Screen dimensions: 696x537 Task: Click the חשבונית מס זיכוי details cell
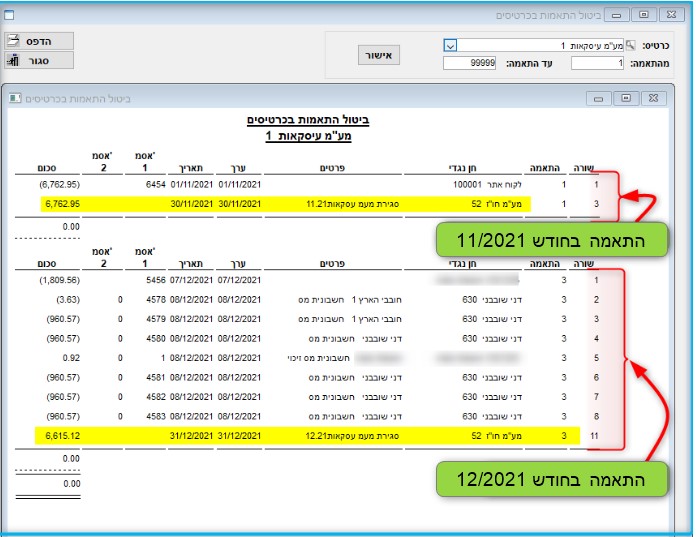318,358
